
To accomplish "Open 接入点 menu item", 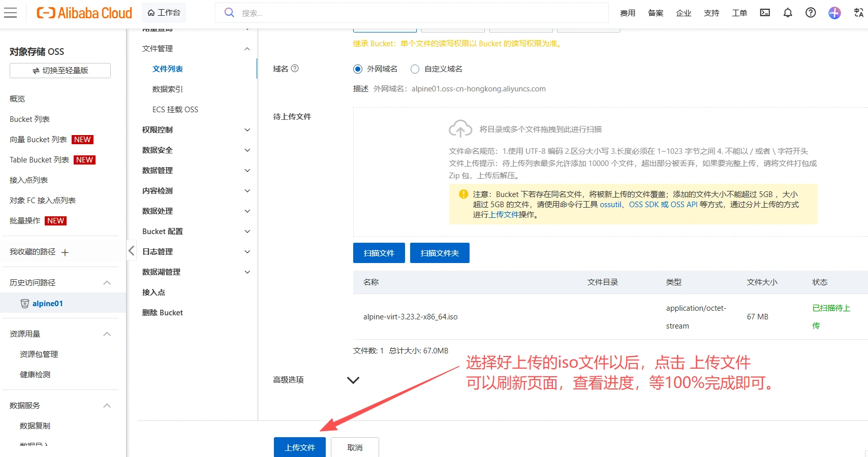I will [153, 292].
